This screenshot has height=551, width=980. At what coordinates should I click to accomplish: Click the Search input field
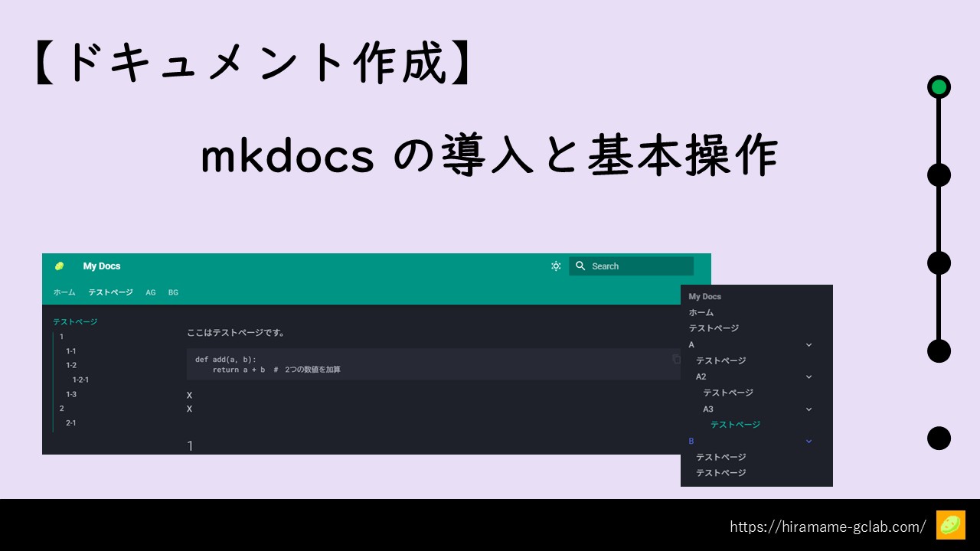click(639, 266)
